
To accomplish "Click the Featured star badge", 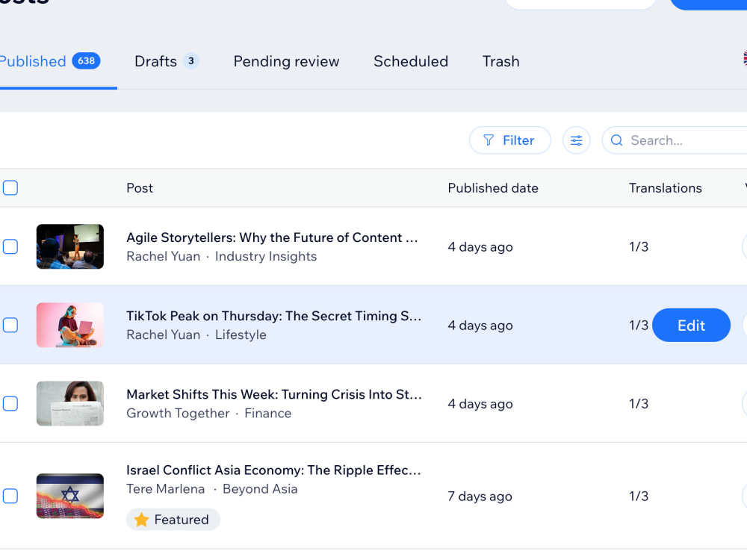I will [173, 519].
